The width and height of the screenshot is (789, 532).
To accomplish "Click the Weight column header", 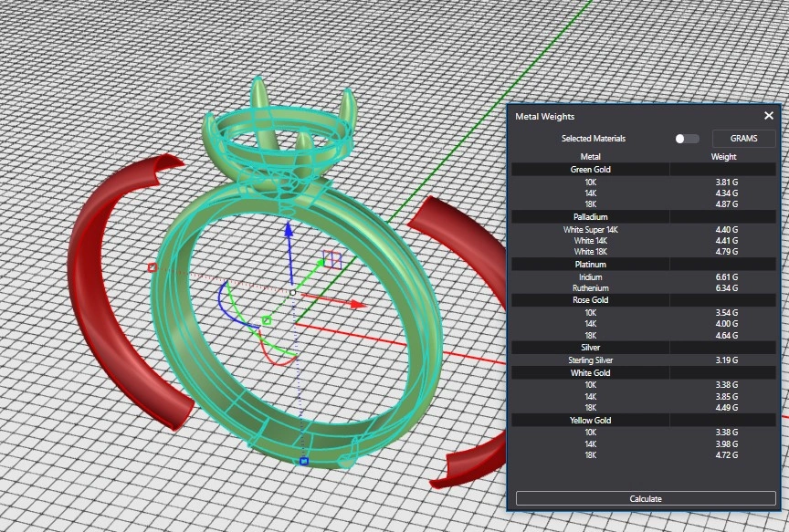I will 723,157.
